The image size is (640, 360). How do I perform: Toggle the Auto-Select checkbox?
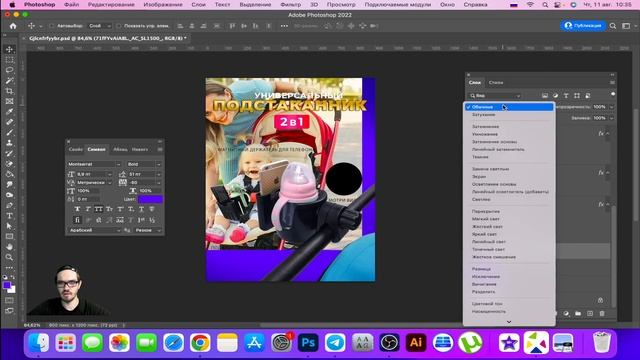[x=51, y=26]
